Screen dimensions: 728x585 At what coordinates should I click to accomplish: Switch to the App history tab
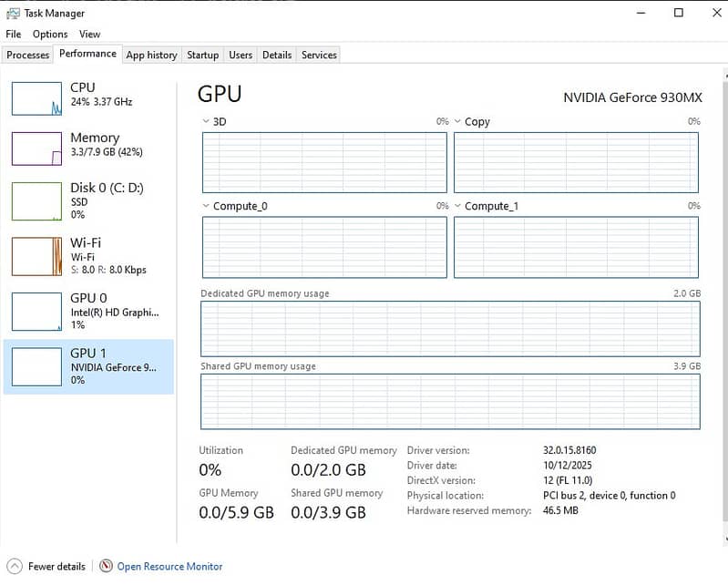coord(152,55)
